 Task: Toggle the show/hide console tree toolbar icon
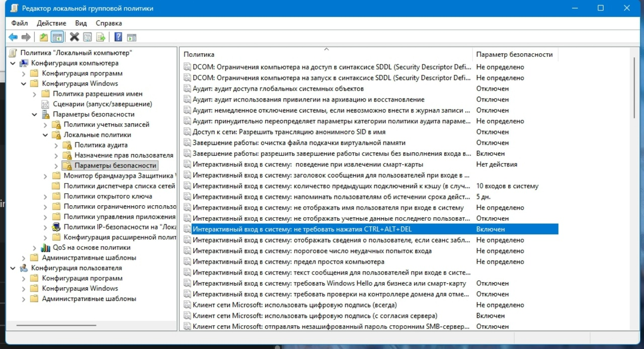click(57, 37)
